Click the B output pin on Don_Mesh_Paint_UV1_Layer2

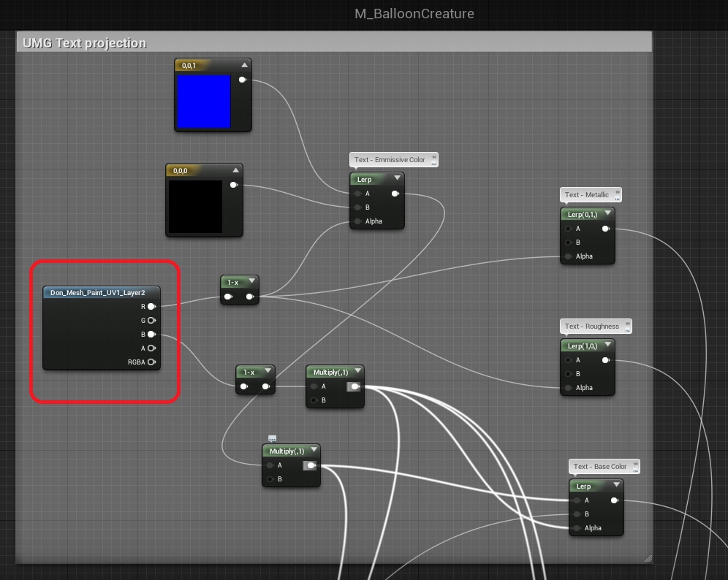coord(151,334)
